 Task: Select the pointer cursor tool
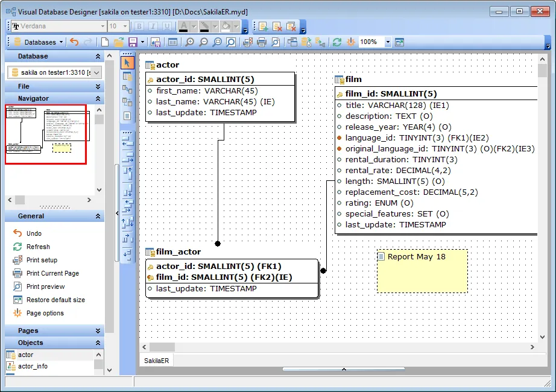(127, 63)
